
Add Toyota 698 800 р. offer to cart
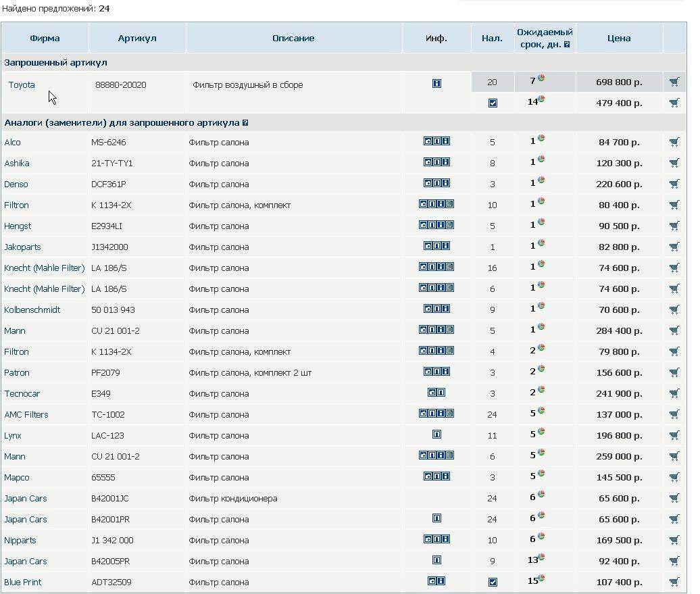[x=674, y=82]
